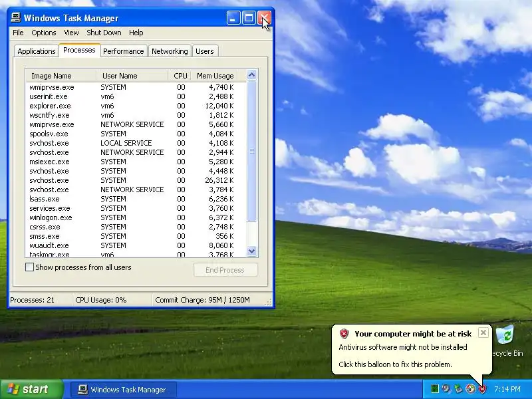Select the lsass.exe process row
Viewport: 532px width, 399px height.
point(136,199)
